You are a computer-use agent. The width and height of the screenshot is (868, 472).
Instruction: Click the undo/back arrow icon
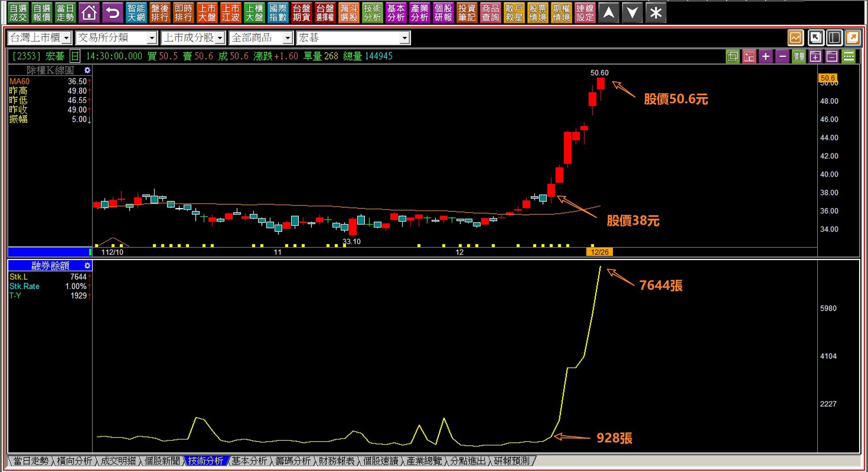click(113, 13)
